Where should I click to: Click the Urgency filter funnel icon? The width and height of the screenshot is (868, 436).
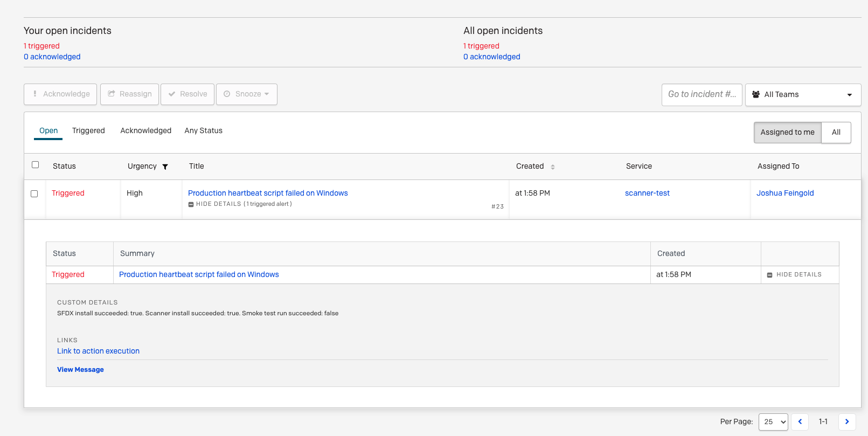click(165, 167)
